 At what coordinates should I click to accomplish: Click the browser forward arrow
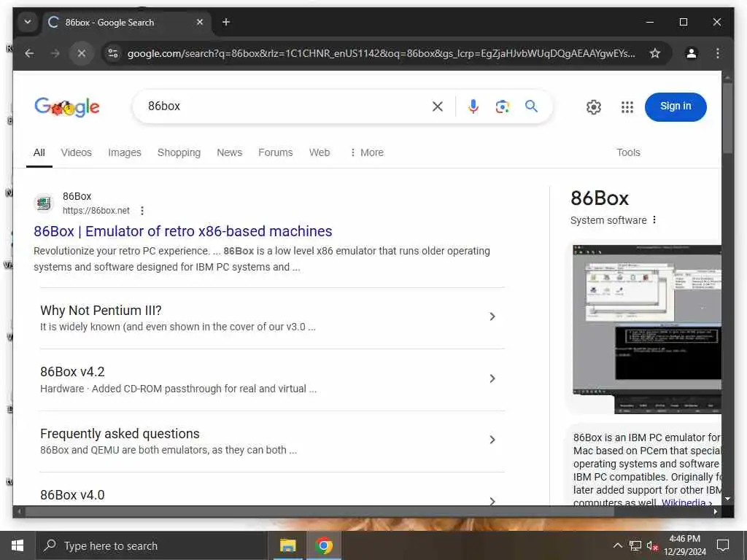click(x=55, y=53)
